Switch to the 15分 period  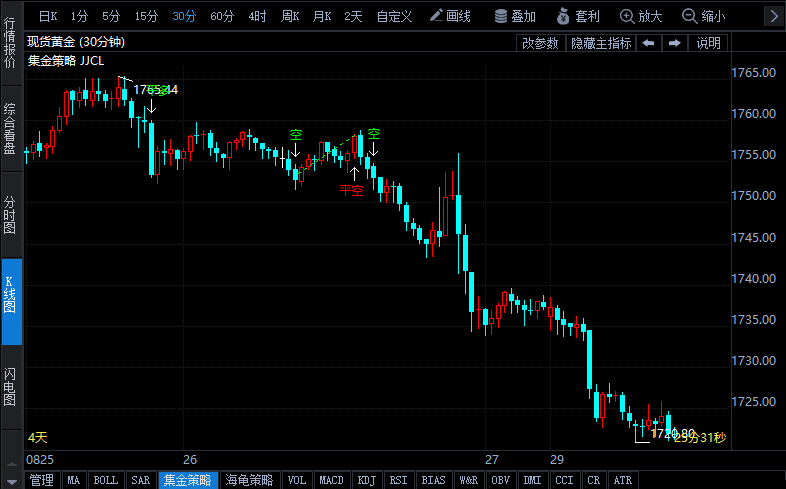pyautogui.click(x=146, y=17)
